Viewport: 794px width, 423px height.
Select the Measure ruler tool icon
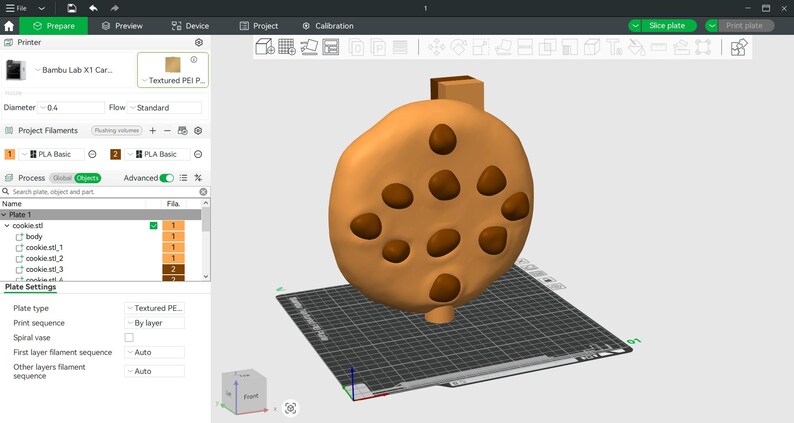click(x=659, y=48)
